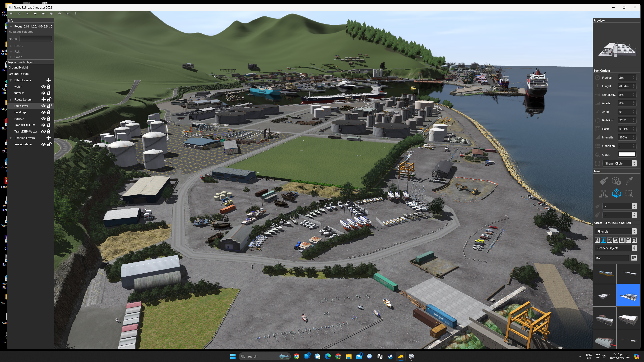Click the lfkc asset search field
Screen dimensions: 644x362
click(x=611, y=258)
